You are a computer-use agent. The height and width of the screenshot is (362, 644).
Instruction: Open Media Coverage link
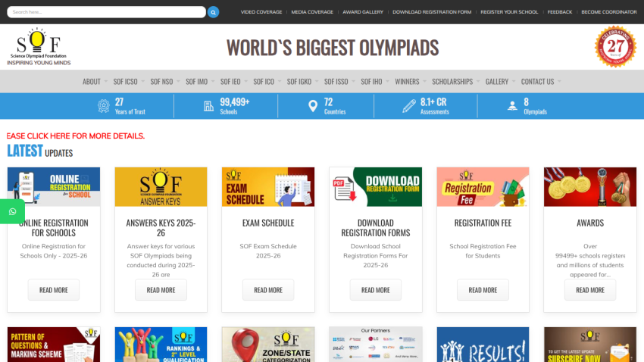tap(312, 12)
